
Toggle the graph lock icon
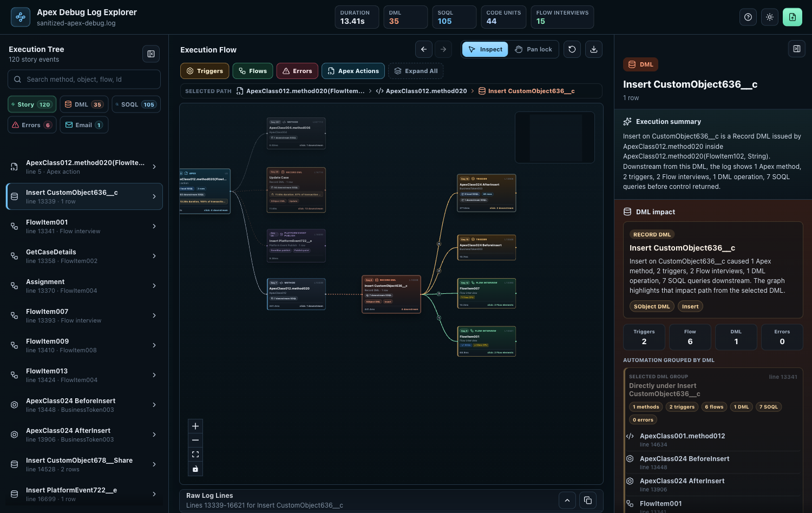195,469
